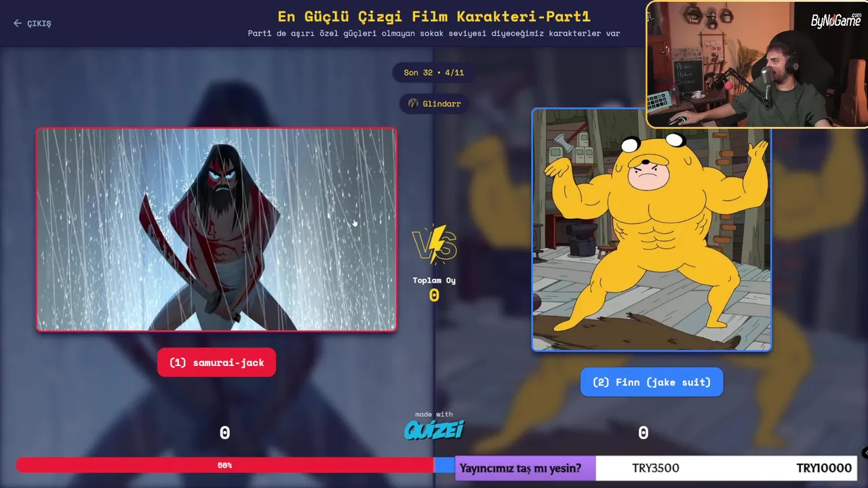Click the Glindarr user avatar icon

click(413, 104)
